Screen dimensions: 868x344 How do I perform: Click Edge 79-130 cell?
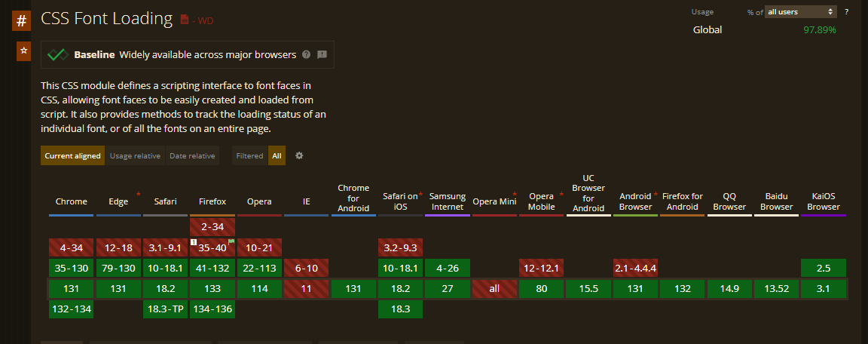[x=118, y=268]
